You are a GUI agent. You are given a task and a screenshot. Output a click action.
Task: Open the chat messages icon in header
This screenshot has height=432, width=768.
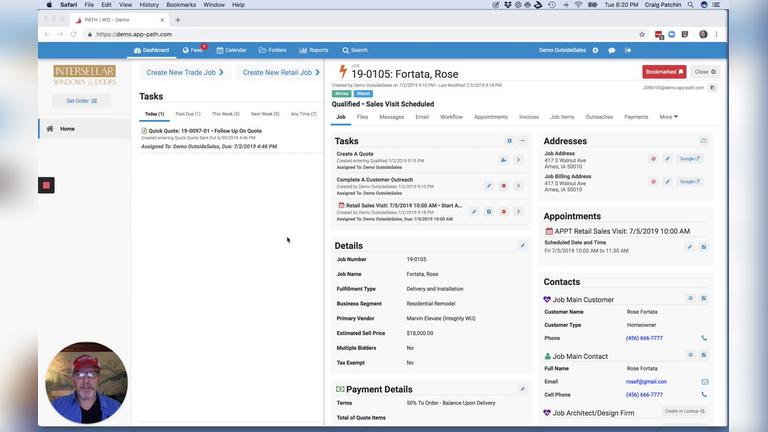(612, 50)
